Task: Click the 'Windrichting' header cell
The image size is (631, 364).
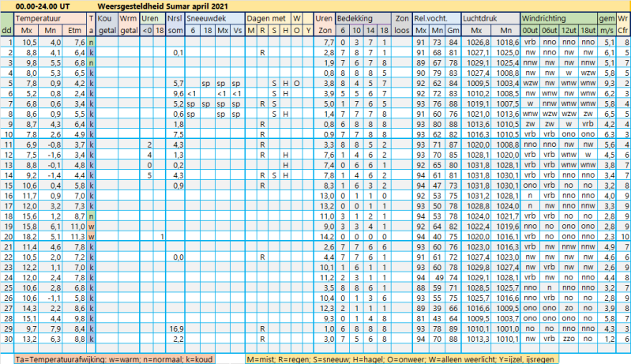Action: click(x=559, y=18)
